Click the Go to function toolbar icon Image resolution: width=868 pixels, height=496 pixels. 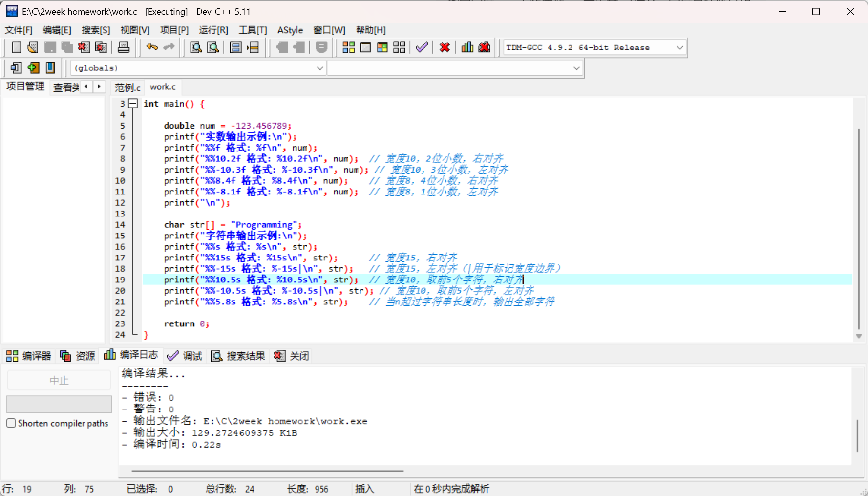point(235,47)
